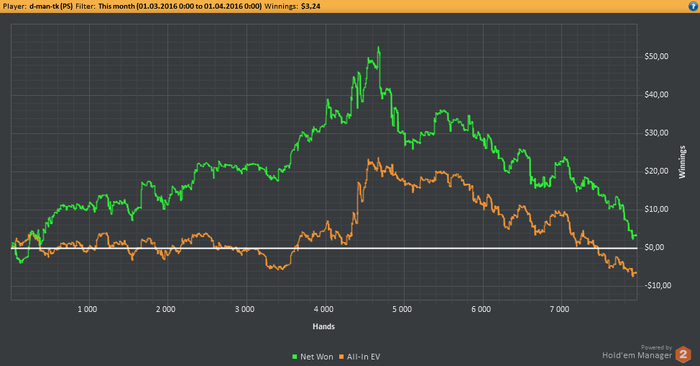Click the vertical Winnings axis title
700x366 pixels.
682,162
